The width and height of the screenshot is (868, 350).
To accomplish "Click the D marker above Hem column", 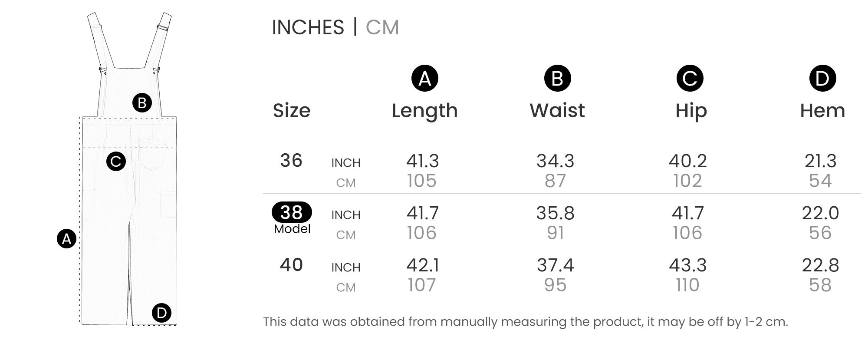I will pyautogui.click(x=822, y=78).
